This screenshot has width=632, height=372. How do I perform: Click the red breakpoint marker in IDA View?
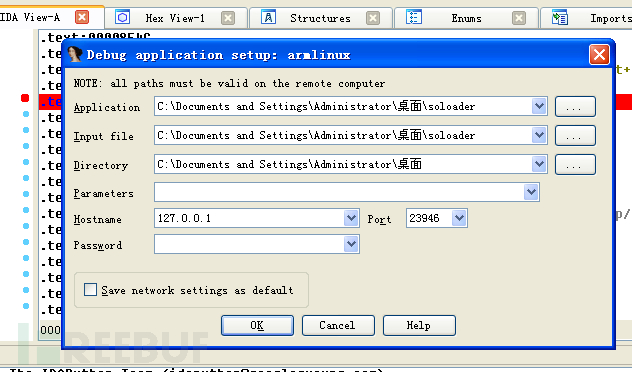click(x=25, y=98)
